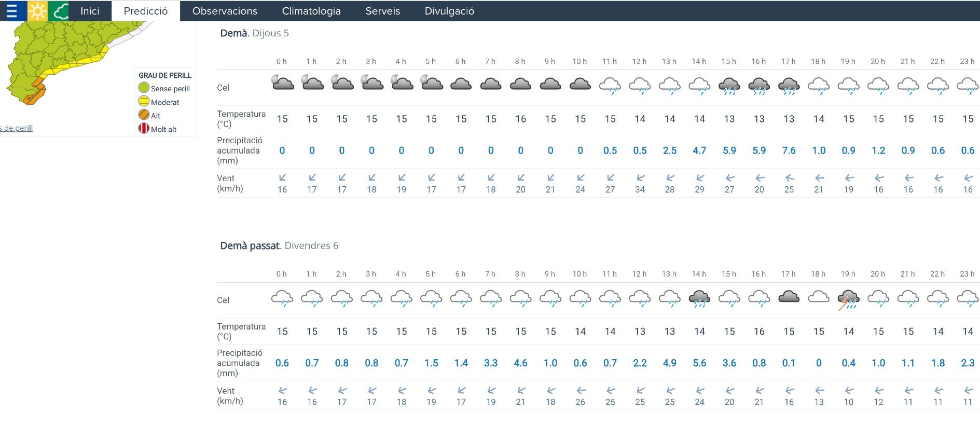Click the thunderstorm icon at 19 h Friday

click(x=848, y=300)
